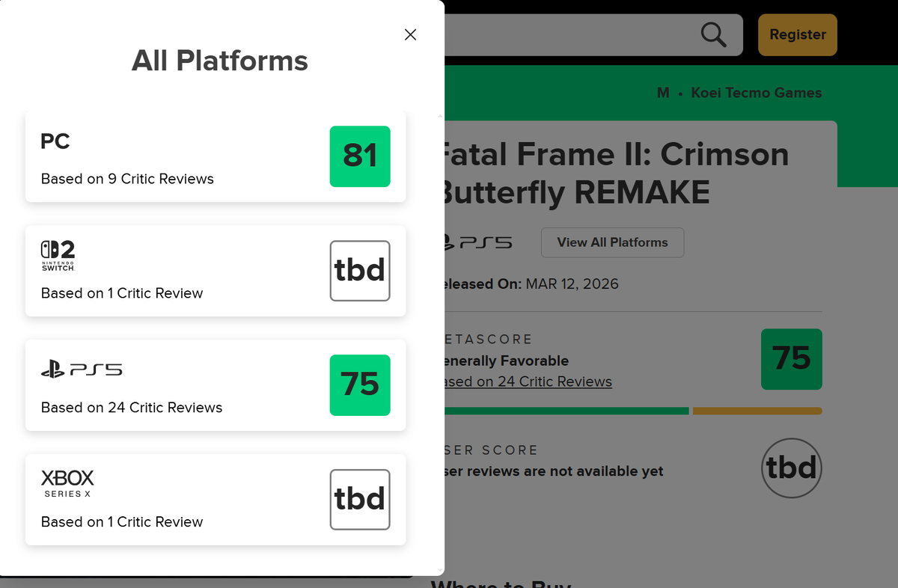Screen dimensions: 898x588
Task: Open the 24 Critic Reviews link on page
Action: pyautogui.click(x=528, y=382)
